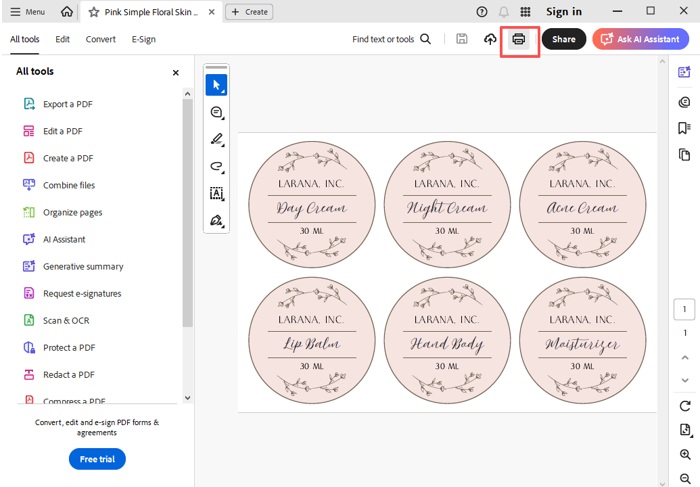Click the Share button
This screenshot has width=700, height=487.
point(563,39)
